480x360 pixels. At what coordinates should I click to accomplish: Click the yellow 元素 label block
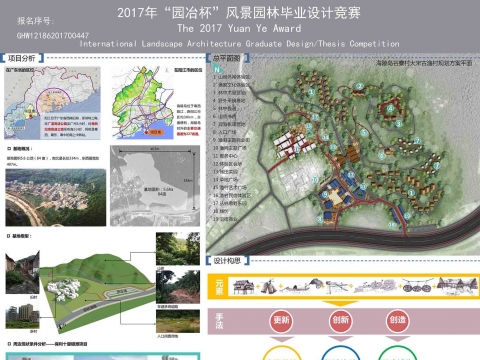coord(219,287)
